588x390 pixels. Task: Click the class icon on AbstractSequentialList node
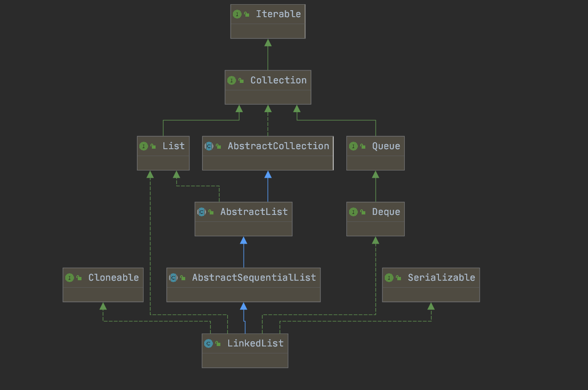174,277
